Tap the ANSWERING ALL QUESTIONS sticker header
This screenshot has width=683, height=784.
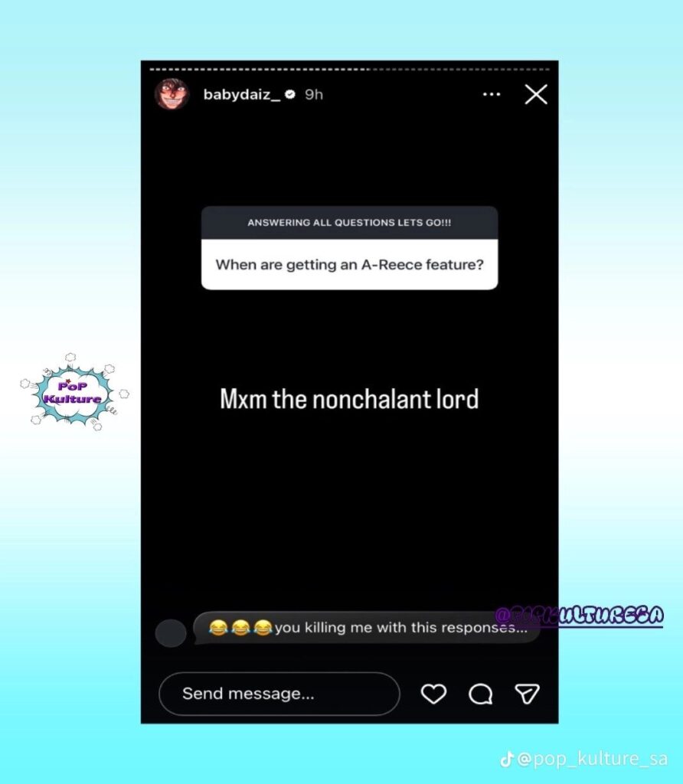click(x=349, y=223)
